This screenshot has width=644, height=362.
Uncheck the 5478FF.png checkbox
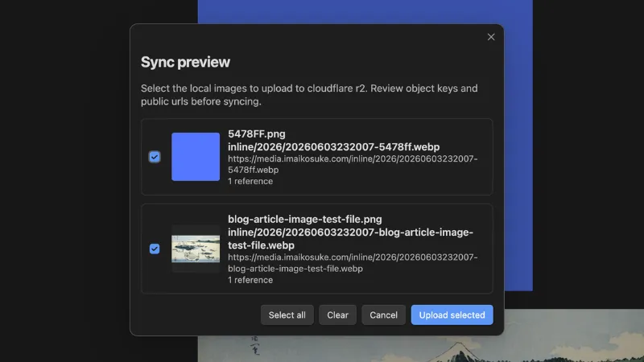click(x=155, y=157)
